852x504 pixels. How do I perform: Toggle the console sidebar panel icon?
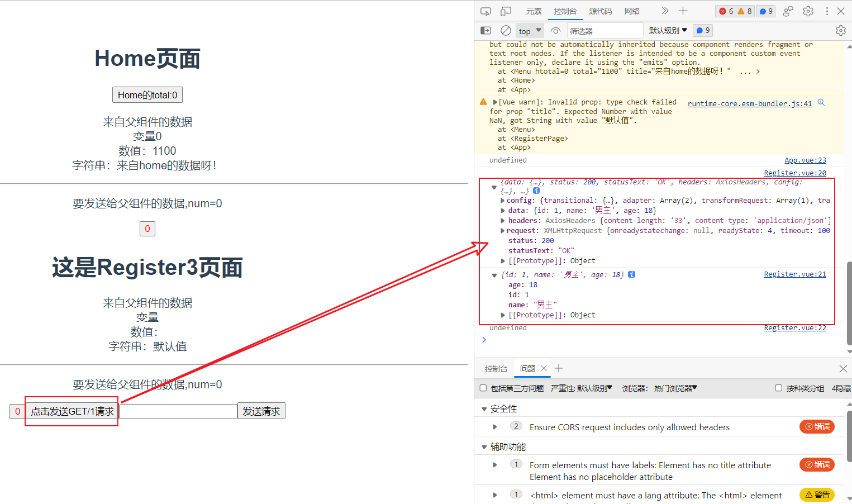pos(486,31)
